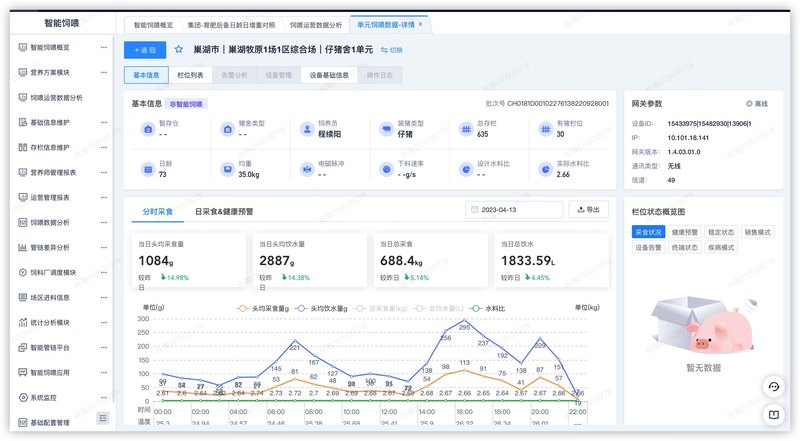Switch to 日采食&健康预警 tab

click(x=224, y=211)
